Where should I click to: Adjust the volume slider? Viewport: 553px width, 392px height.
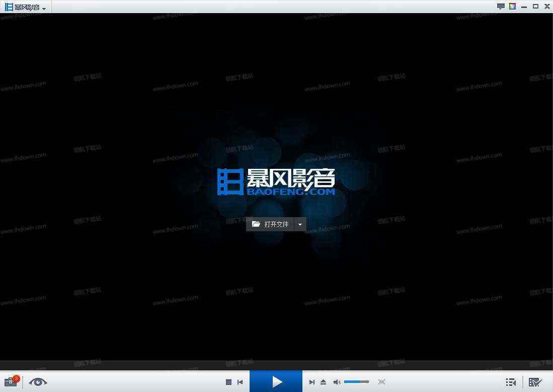(356, 382)
